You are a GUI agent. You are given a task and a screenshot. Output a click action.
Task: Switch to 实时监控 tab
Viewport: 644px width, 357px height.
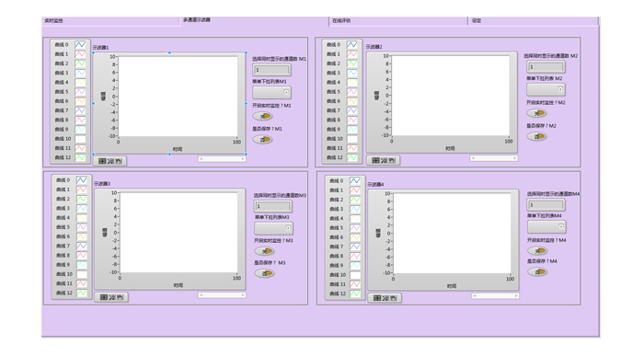(x=110, y=20)
